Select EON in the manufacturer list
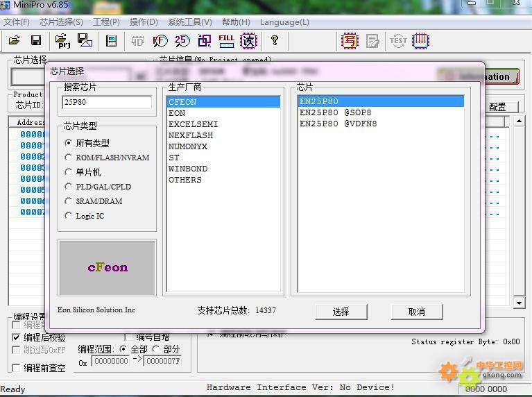 coord(223,113)
